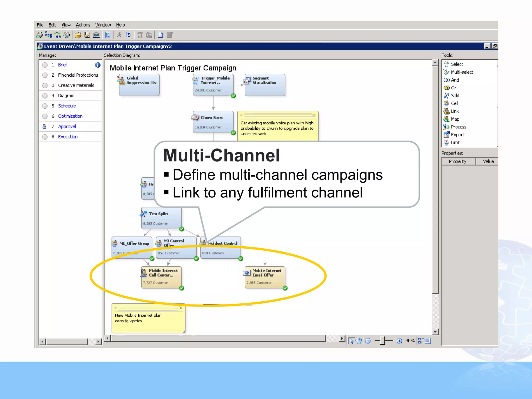This screenshot has height=399, width=532.
Task: Select the Financial Projections item
Action: (x=78, y=75)
